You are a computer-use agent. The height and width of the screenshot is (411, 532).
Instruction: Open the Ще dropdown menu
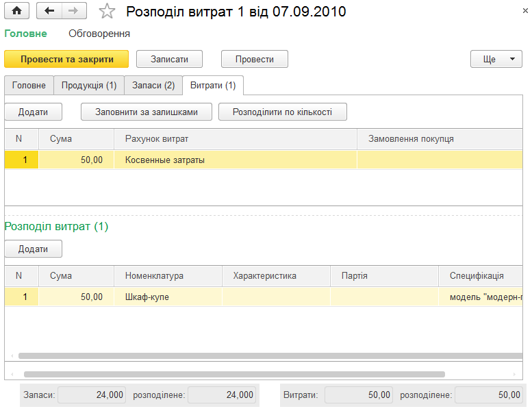(x=496, y=59)
